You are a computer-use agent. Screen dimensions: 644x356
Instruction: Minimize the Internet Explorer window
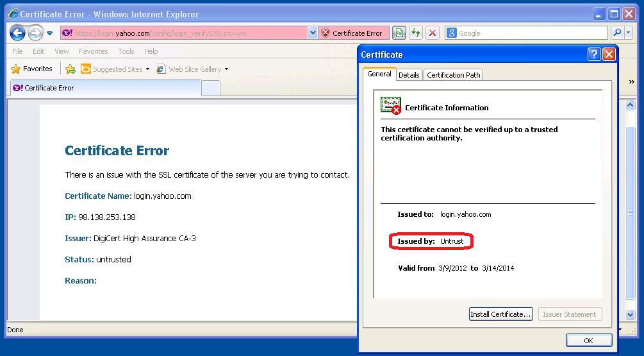pyautogui.click(x=599, y=14)
